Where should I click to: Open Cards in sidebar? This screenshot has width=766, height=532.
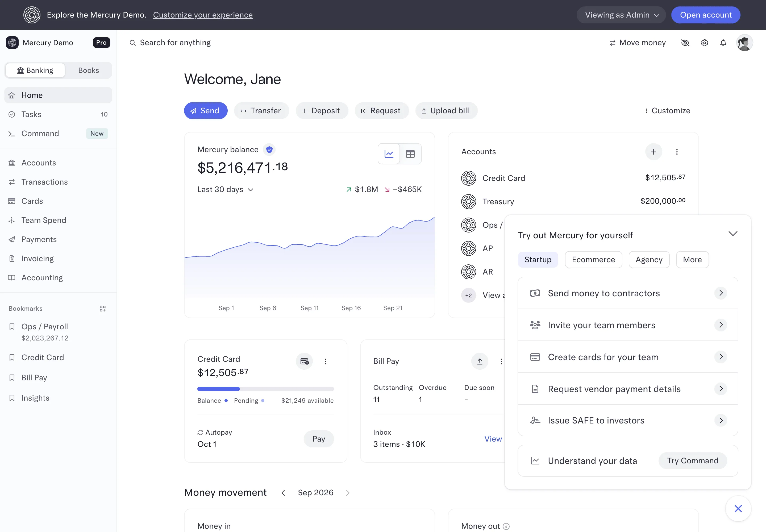click(x=58, y=201)
